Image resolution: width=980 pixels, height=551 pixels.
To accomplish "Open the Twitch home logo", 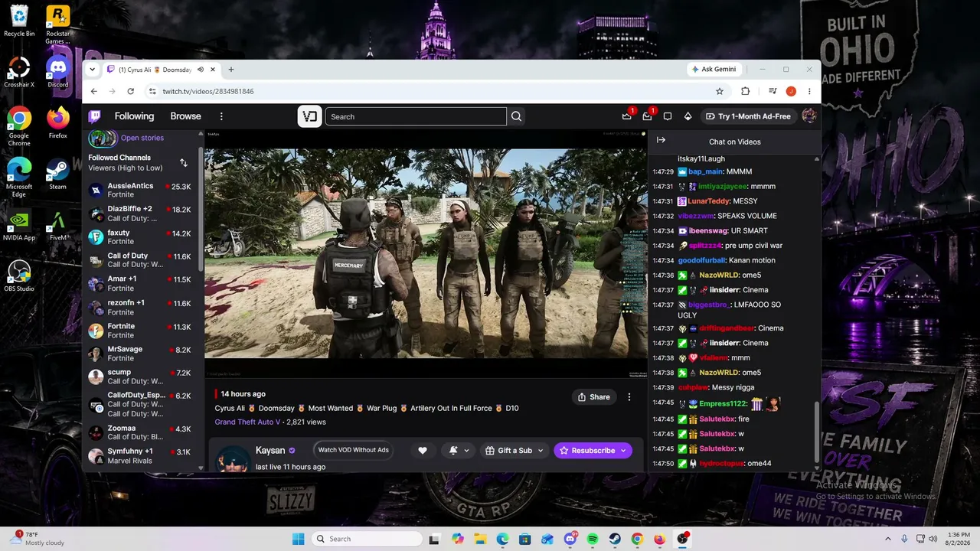I will (94, 116).
